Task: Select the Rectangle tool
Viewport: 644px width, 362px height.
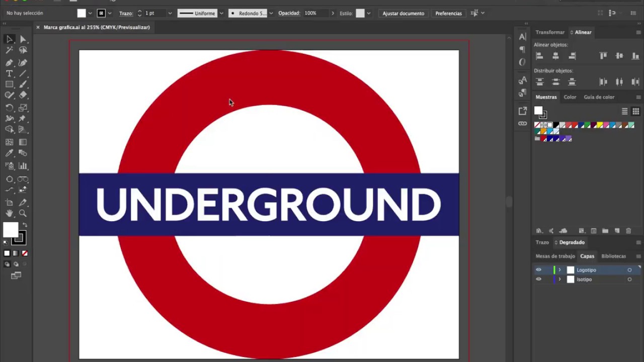Action: pos(10,84)
